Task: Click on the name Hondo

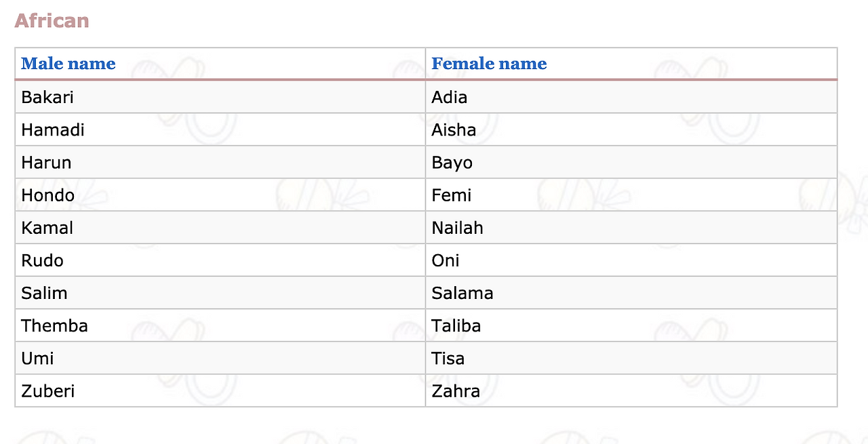Action: pyautogui.click(x=48, y=195)
